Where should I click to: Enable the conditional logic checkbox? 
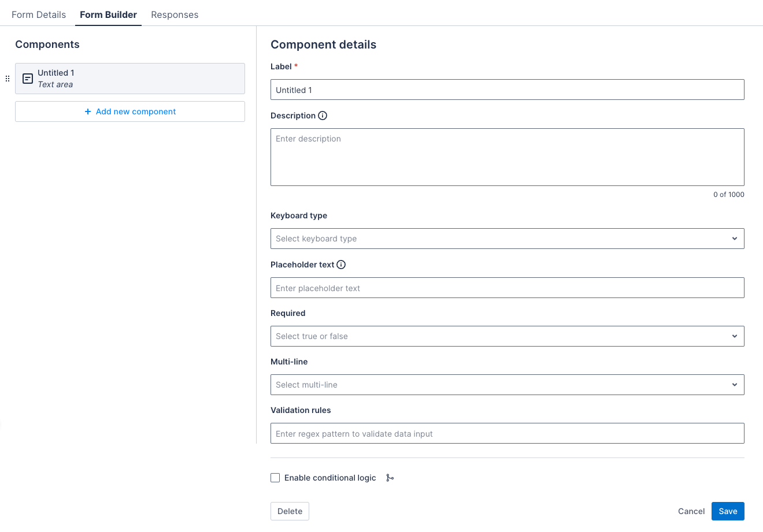(275, 478)
